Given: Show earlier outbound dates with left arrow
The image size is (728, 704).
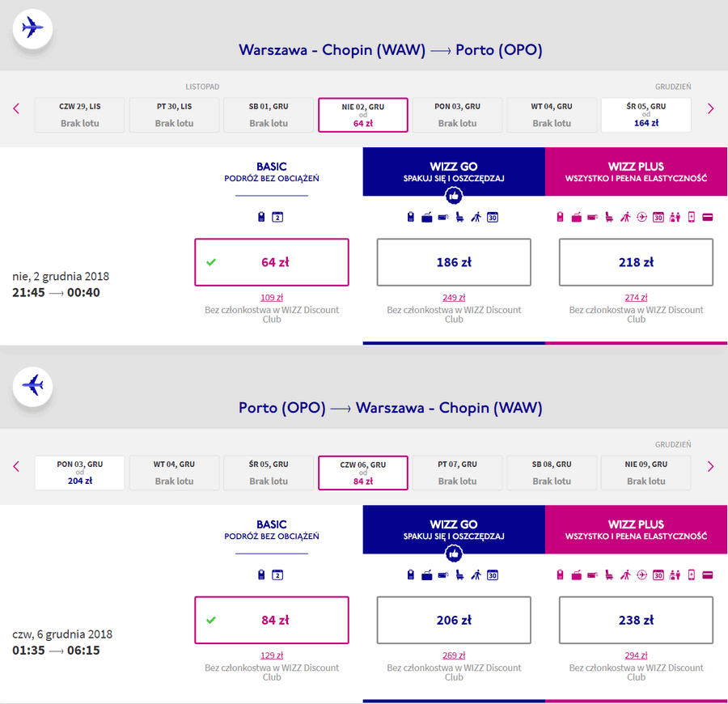Looking at the screenshot, I should [16, 108].
